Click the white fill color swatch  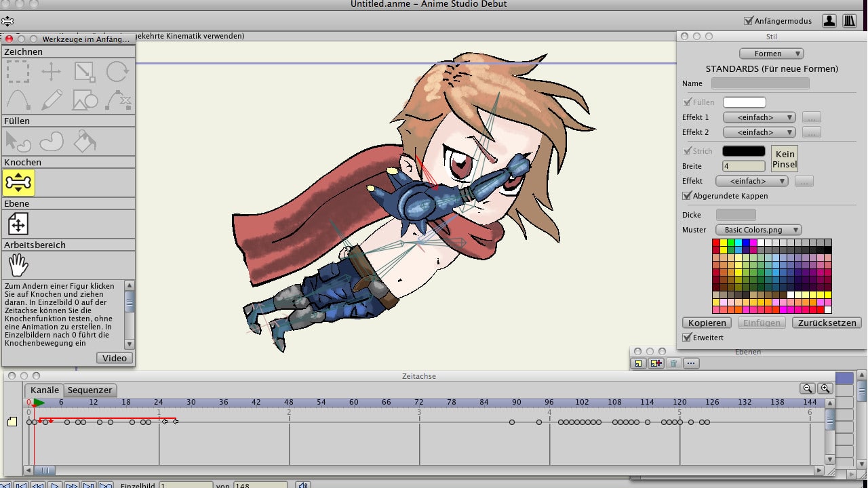click(x=745, y=102)
